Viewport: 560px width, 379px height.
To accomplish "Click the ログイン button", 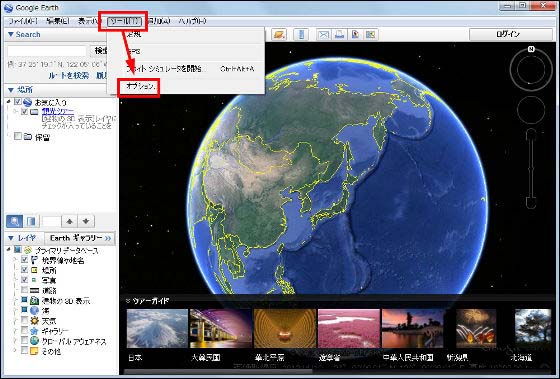I will 511,34.
